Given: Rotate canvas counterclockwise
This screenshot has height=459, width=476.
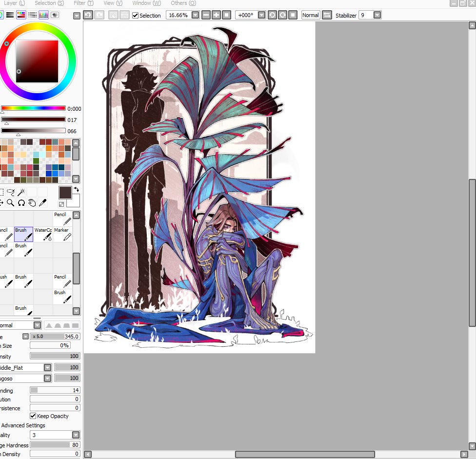Looking at the screenshot, I should (272, 15).
